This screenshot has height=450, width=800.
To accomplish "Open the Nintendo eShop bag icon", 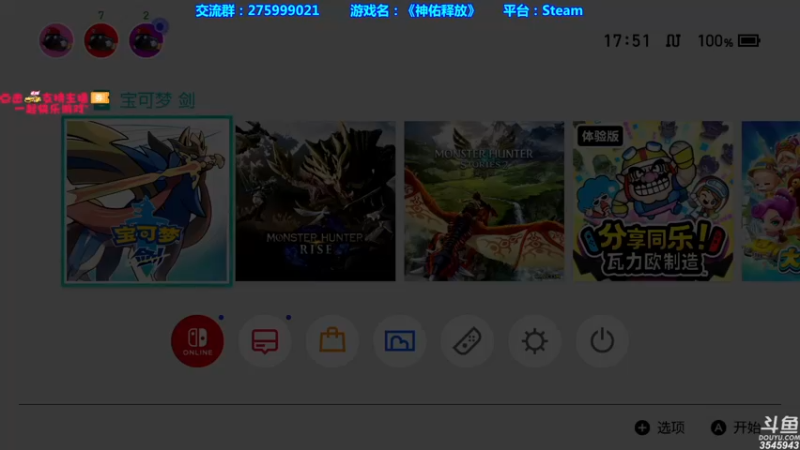I will (332, 341).
